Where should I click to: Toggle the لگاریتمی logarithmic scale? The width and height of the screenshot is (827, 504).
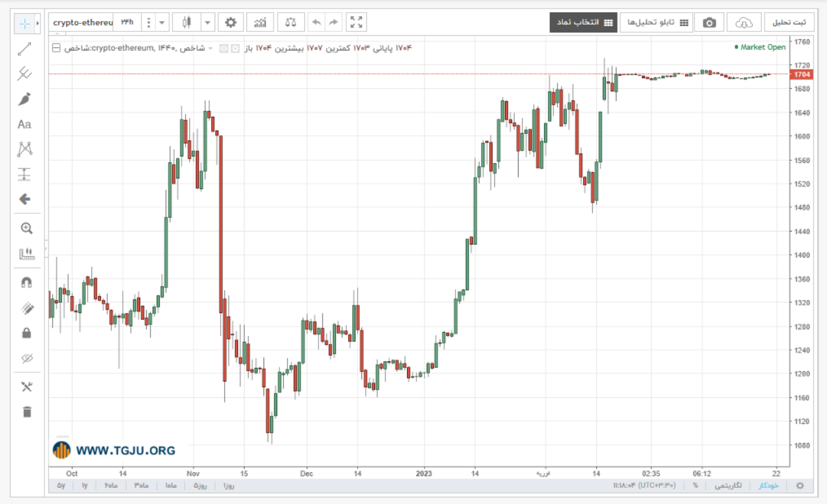pos(728,485)
